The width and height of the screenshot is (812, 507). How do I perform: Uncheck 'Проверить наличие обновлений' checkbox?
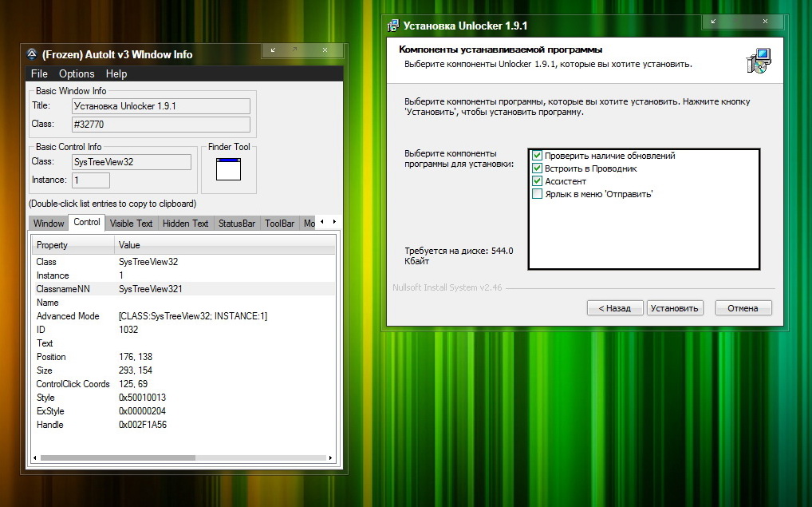tap(538, 156)
